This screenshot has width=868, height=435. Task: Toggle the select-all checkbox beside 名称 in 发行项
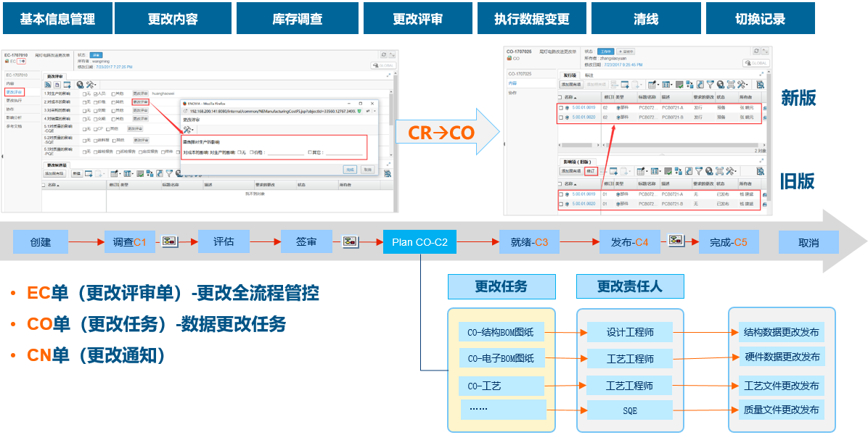pos(560,96)
